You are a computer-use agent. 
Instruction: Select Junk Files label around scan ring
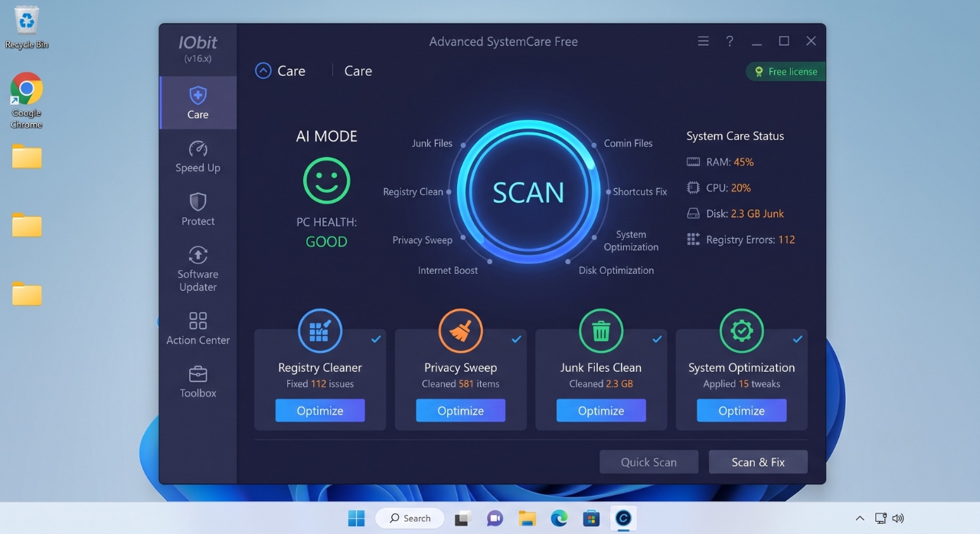pos(432,143)
